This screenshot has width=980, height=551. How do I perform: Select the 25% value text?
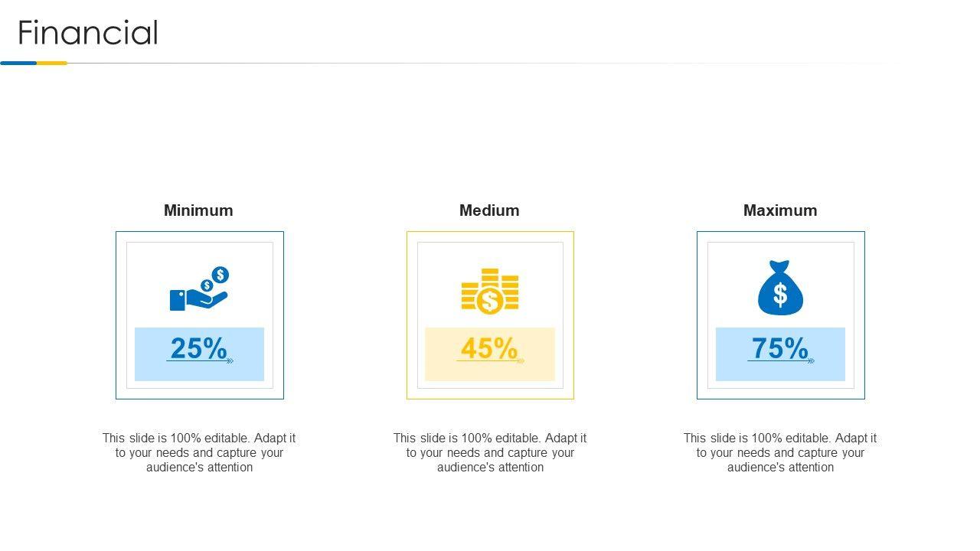click(198, 347)
